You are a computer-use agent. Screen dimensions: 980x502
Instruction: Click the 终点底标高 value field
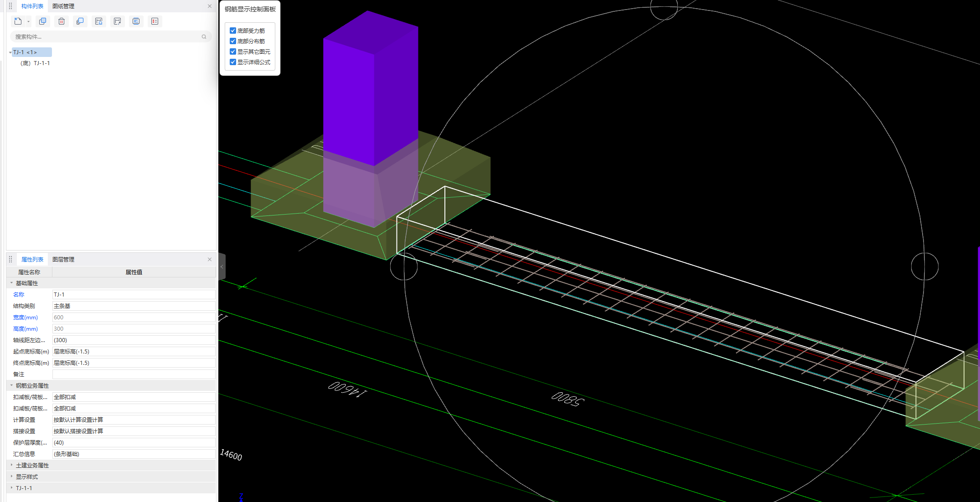pos(134,363)
